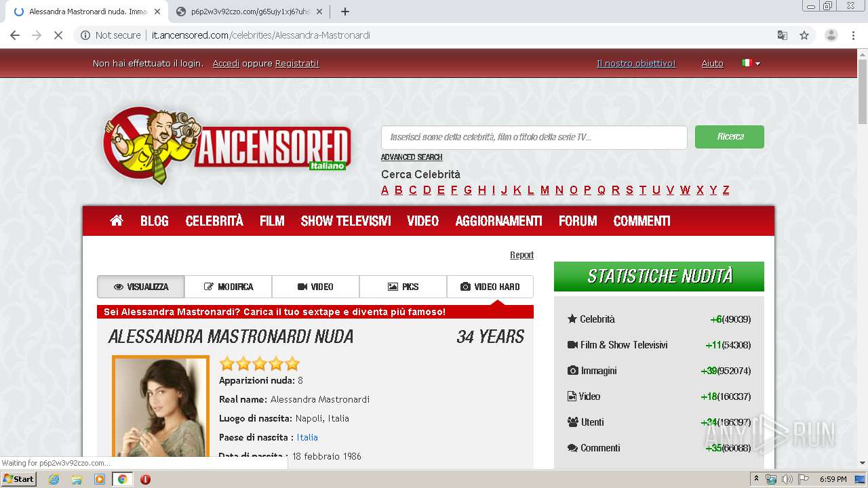Open AGGIORNAMENTI in the navigation menu
Image resolution: width=868 pixels, height=488 pixels.
point(499,221)
